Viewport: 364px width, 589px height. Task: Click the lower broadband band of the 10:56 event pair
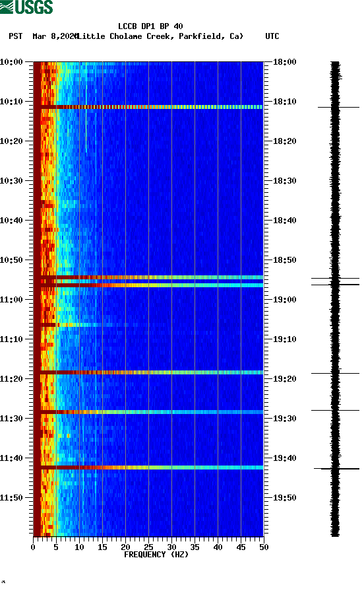tap(148, 285)
